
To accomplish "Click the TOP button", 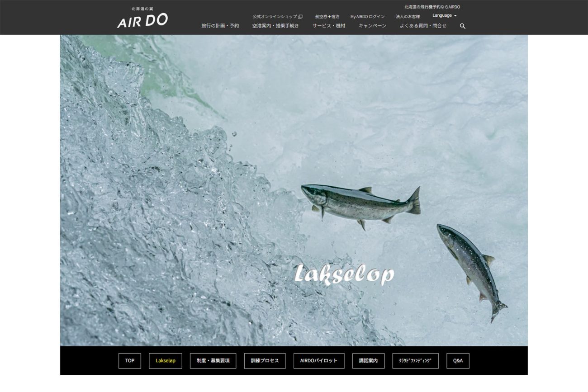I will pos(130,361).
